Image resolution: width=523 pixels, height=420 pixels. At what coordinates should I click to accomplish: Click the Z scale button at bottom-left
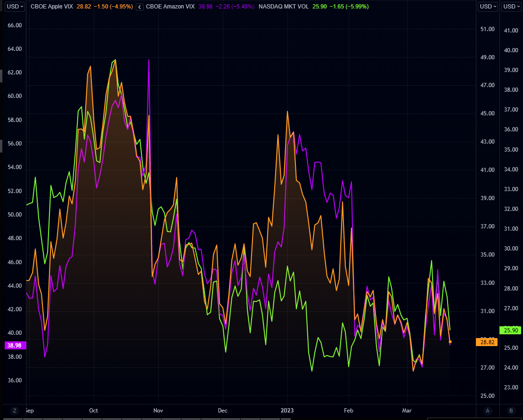(14, 411)
